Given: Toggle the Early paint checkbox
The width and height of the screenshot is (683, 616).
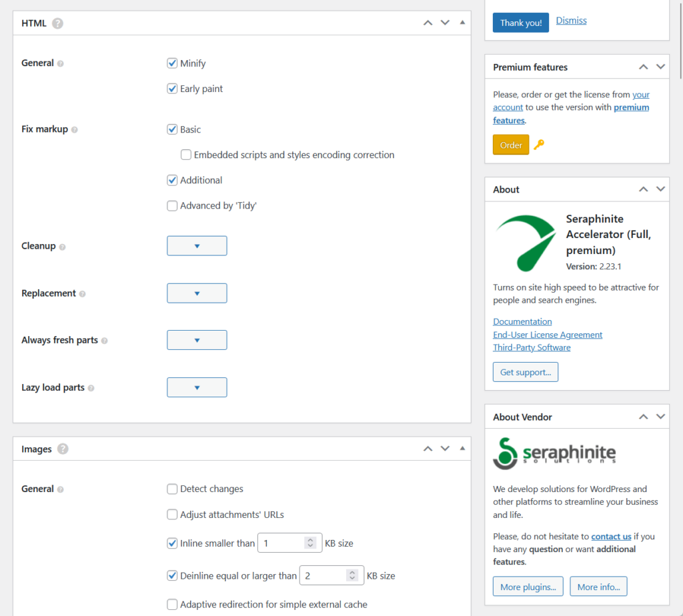Looking at the screenshot, I should pyautogui.click(x=172, y=89).
